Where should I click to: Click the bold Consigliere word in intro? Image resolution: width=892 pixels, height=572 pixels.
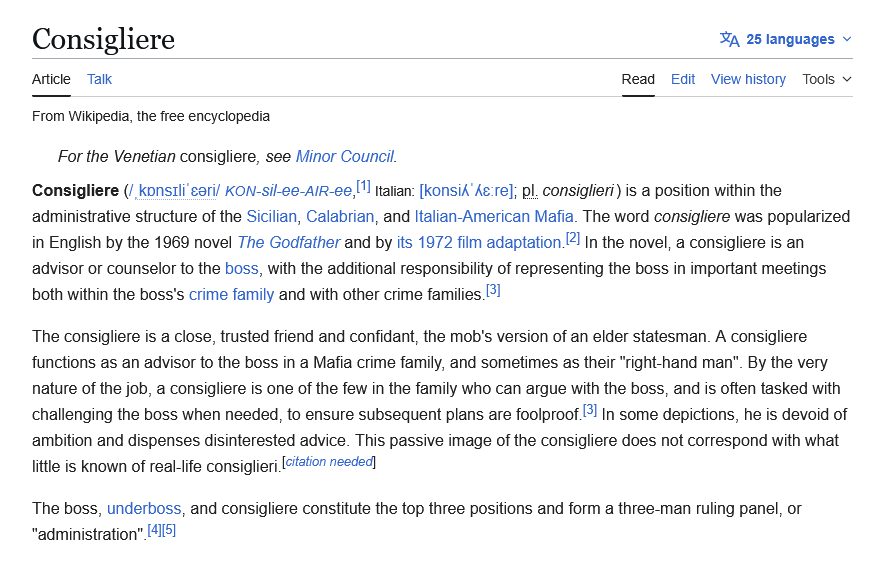pyautogui.click(x=75, y=191)
